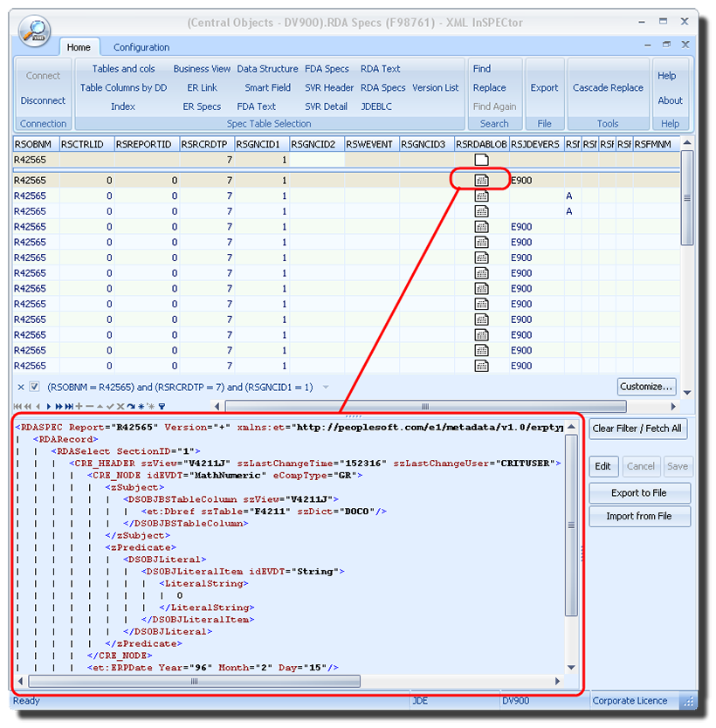716x728 pixels.
Task: Click Import from File
Action: click(639, 516)
